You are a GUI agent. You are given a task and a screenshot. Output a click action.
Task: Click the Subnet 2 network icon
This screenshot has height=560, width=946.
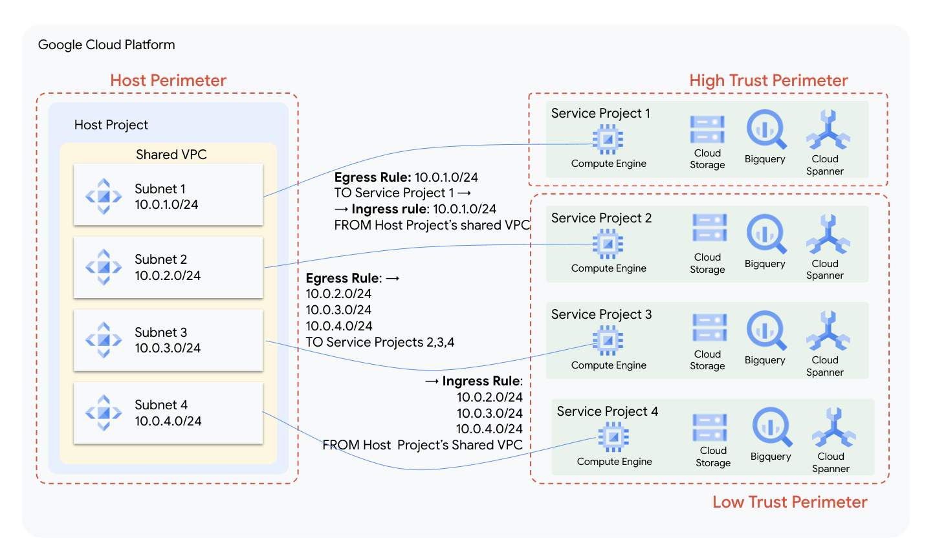coord(104,267)
